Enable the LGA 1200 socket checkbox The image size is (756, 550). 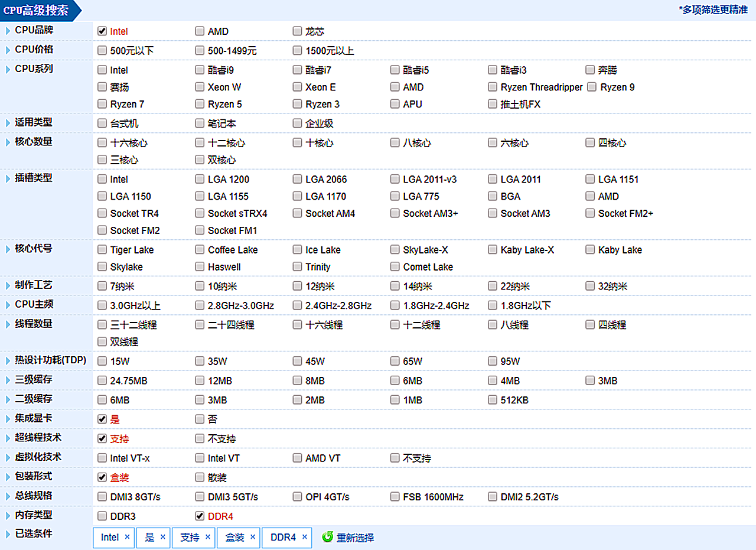[200, 179]
